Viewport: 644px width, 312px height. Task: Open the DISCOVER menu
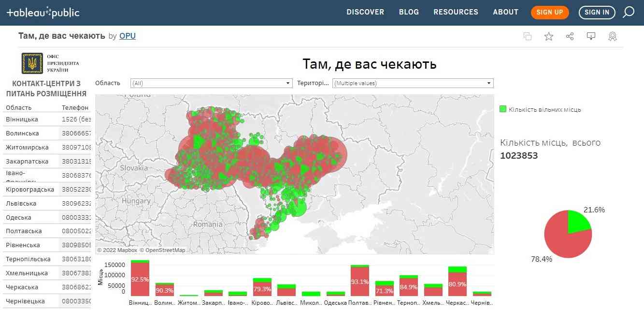click(365, 13)
